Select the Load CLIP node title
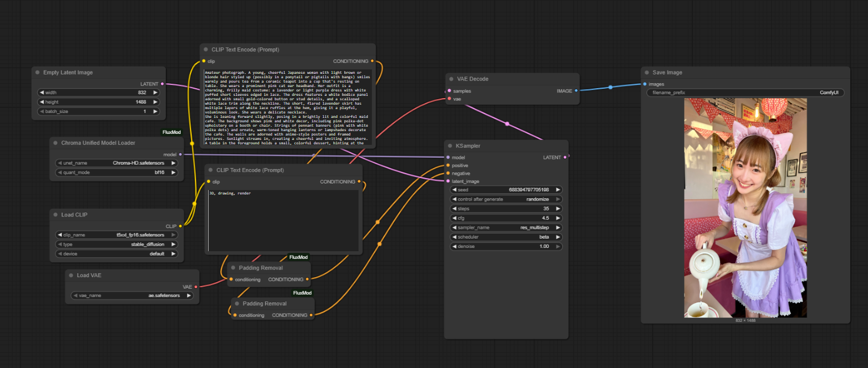This screenshot has height=368, width=868. click(74, 215)
